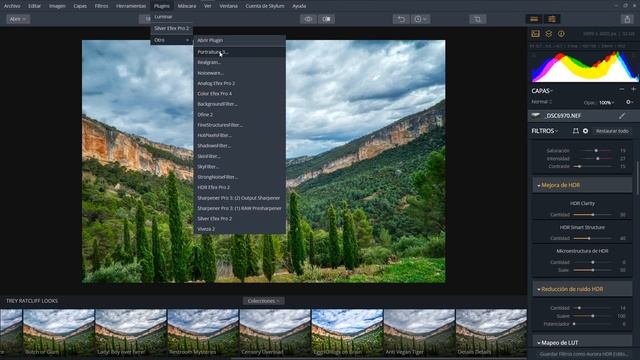The height and width of the screenshot is (360, 640).
Task: Toggle the side panel layout icon
Action: coord(552,19)
